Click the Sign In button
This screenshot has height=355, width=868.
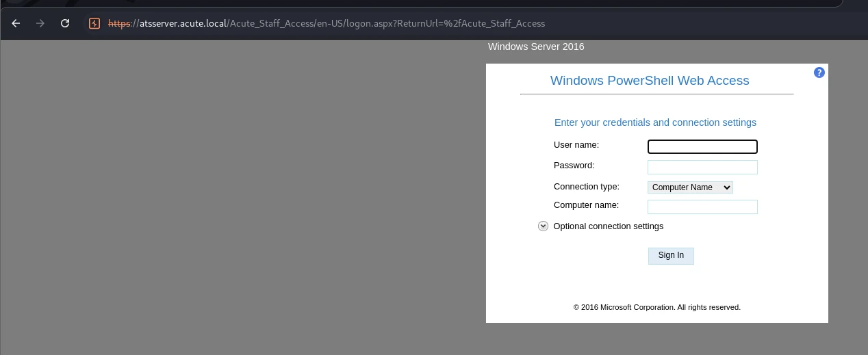click(671, 256)
